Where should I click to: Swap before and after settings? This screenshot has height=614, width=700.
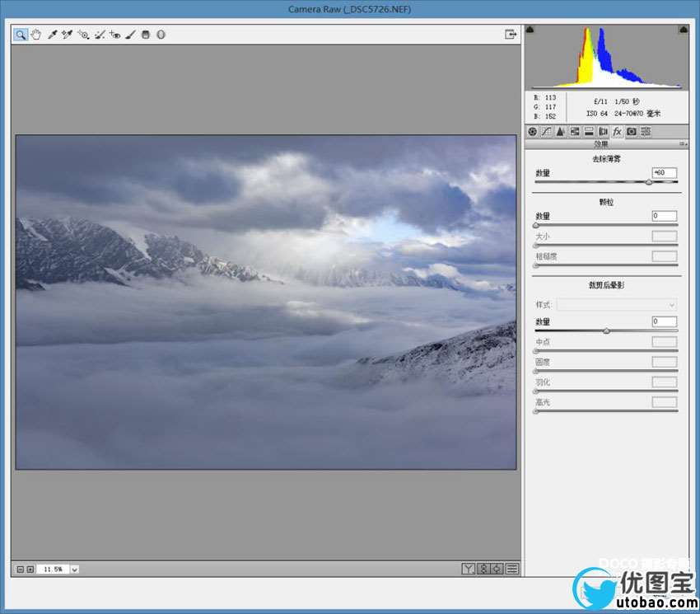pos(483,569)
